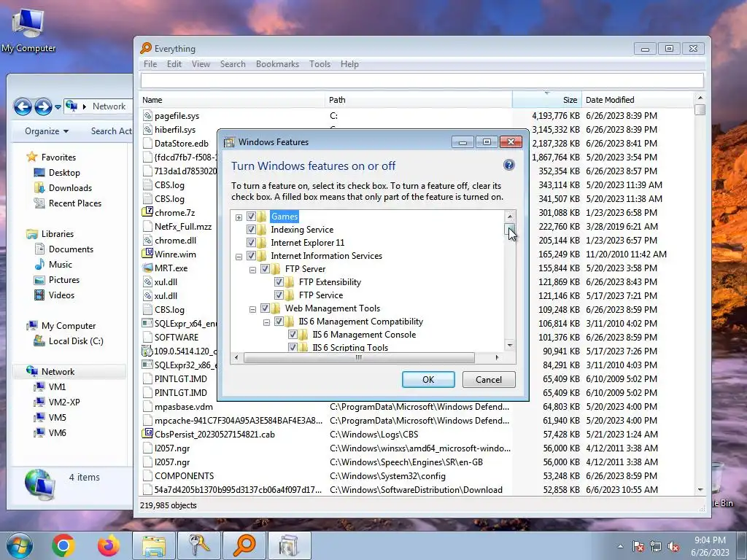Toggle IIS 6 Management Console checkbox
This screenshot has width=747, height=560.
pyautogui.click(x=293, y=334)
